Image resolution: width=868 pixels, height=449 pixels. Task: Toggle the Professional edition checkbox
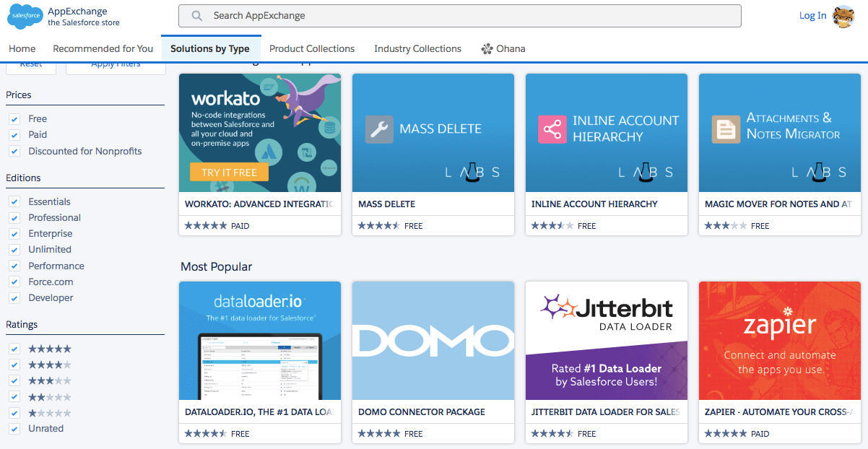14,218
